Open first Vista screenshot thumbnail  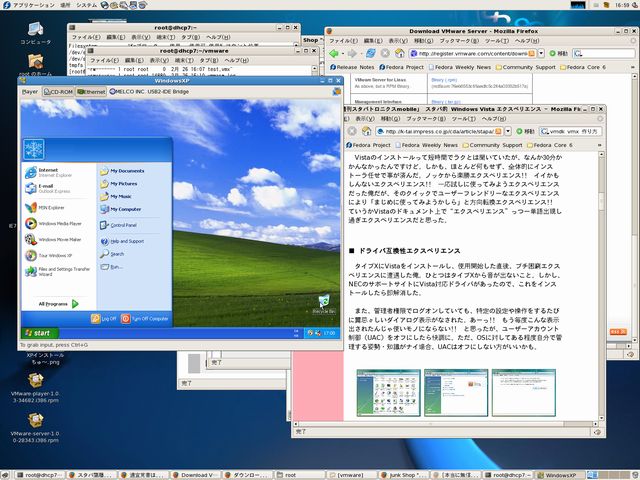388,393
